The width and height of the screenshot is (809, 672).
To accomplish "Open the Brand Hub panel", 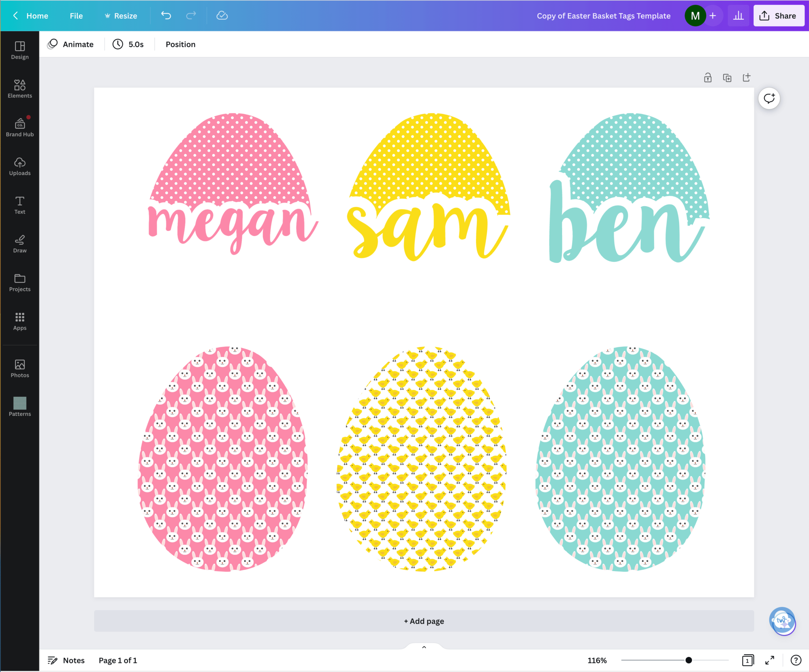I will pos(19,127).
